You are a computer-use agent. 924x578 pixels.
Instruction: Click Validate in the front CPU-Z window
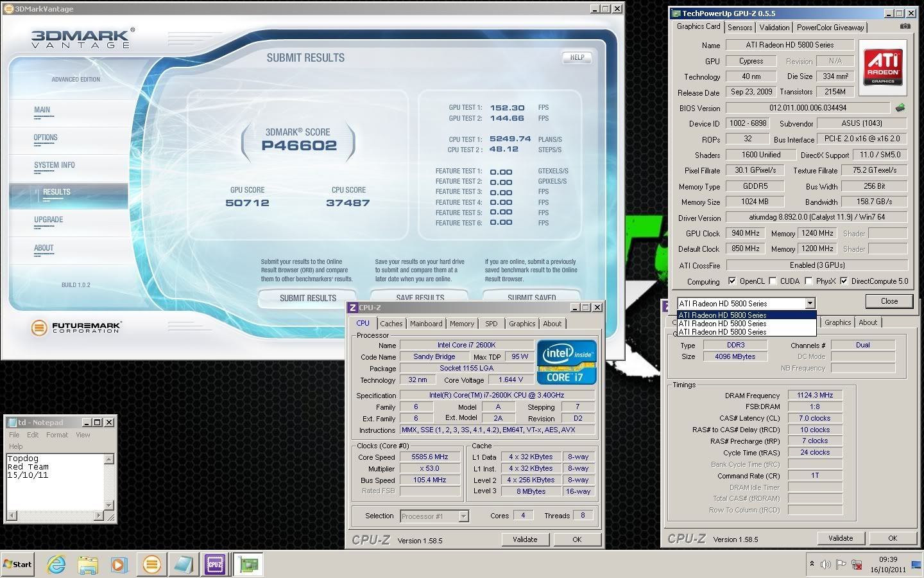coord(525,539)
